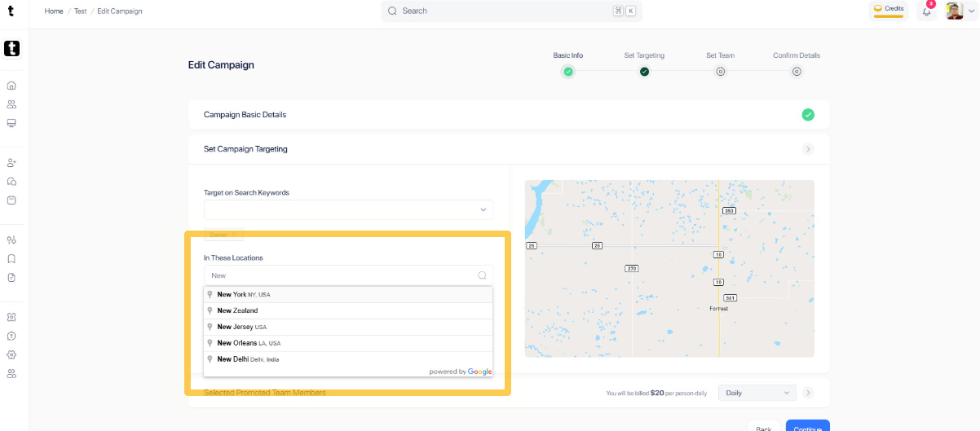Choose New York suggestion from list
The height and width of the screenshot is (431, 980).
(348, 294)
